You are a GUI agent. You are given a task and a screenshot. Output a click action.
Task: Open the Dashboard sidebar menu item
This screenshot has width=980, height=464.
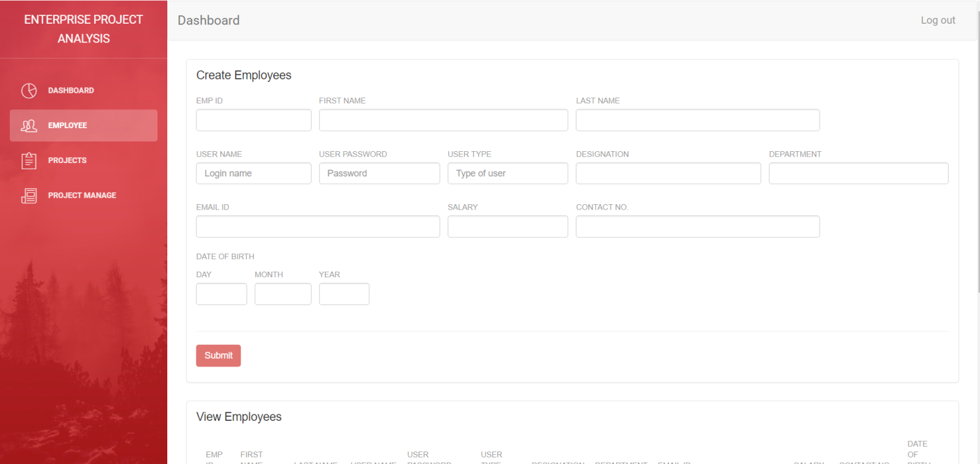tap(84, 91)
